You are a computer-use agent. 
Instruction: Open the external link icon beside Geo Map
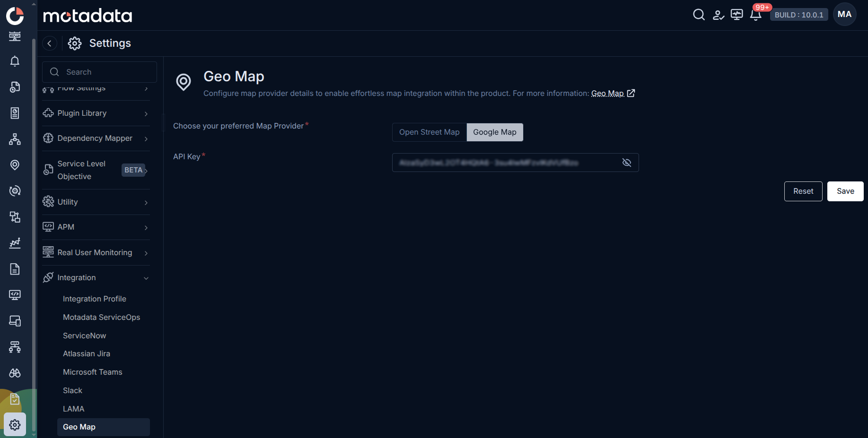631,93
